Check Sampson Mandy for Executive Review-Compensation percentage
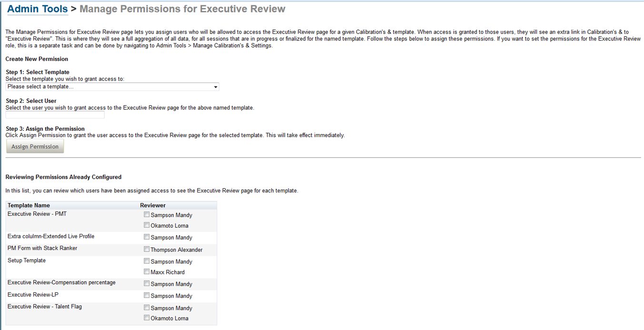The height and width of the screenshot is (330, 644). [147, 283]
